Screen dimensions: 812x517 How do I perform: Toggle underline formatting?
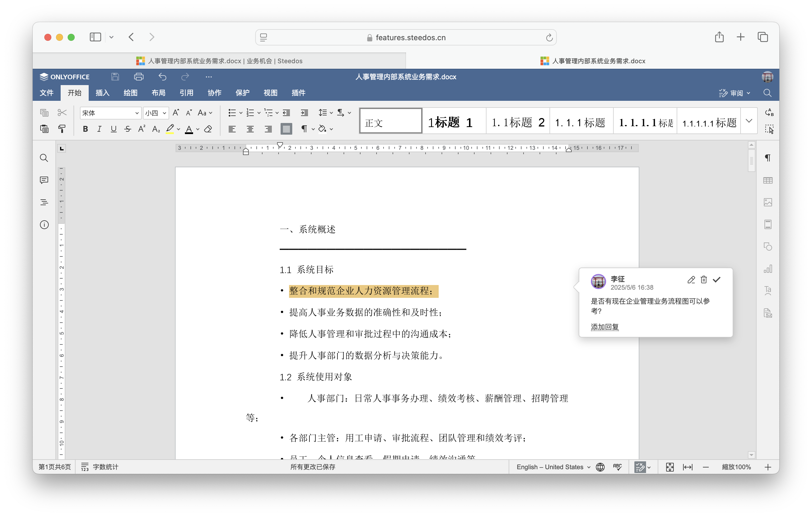(x=114, y=129)
